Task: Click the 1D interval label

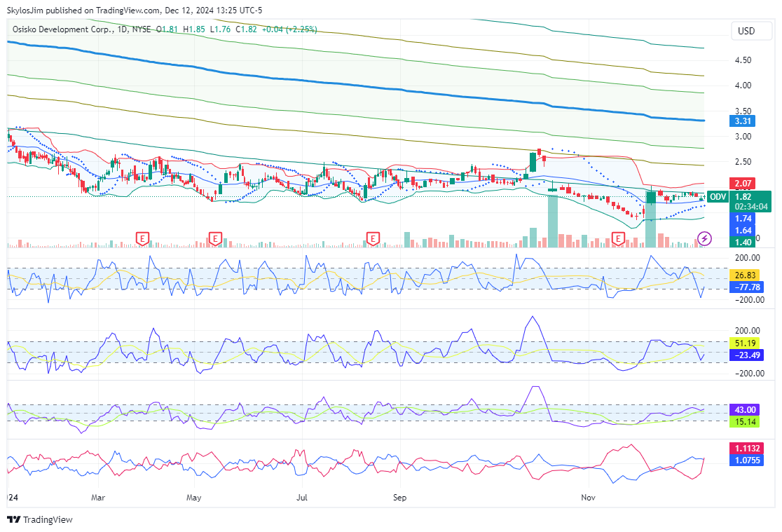Action: [x=122, y=29]
